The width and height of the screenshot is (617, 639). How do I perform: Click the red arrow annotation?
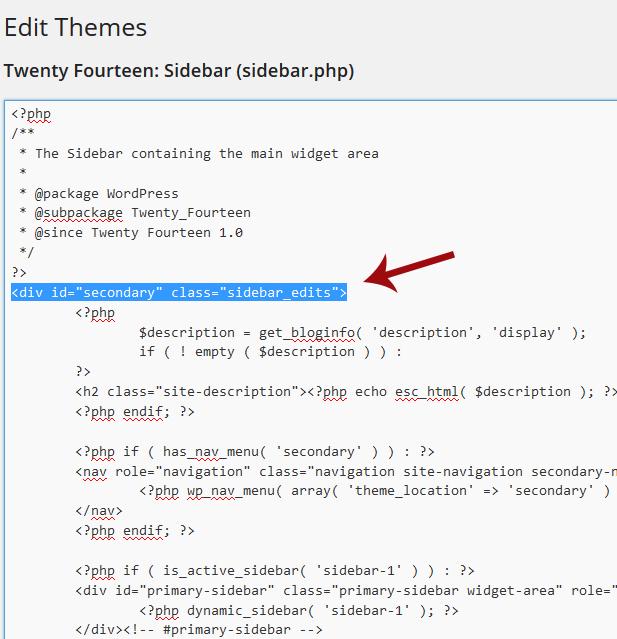pos(411,272)
